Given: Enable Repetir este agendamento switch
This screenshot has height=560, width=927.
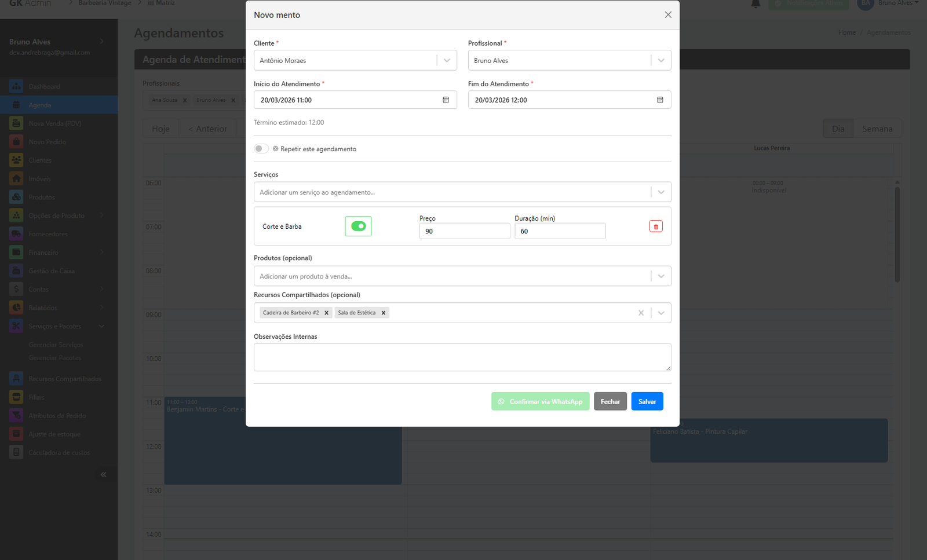Looking at the screenshot, I should pos(261,149).
